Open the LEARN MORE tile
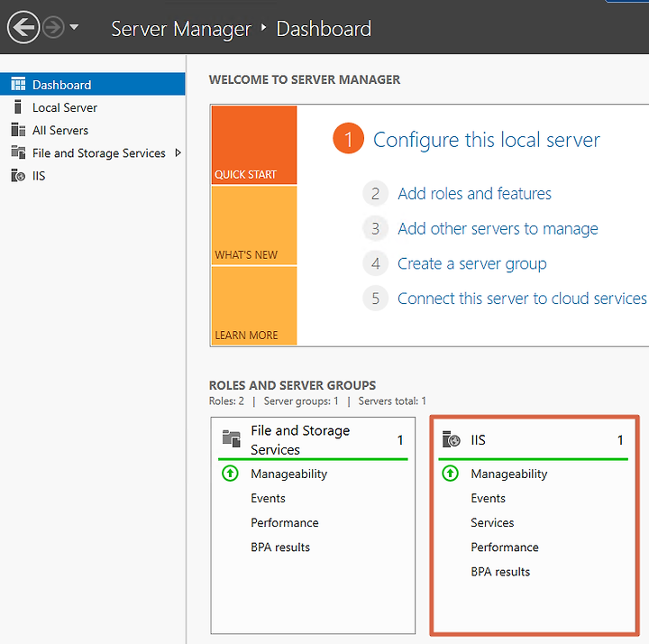 (x=254, y=306)
